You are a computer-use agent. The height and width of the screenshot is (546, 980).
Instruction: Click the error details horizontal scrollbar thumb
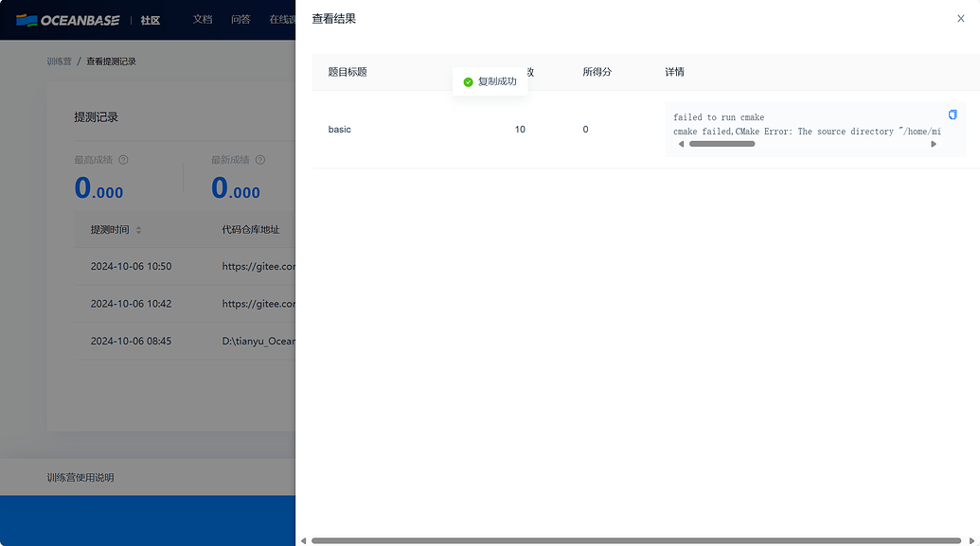point(722,145)
